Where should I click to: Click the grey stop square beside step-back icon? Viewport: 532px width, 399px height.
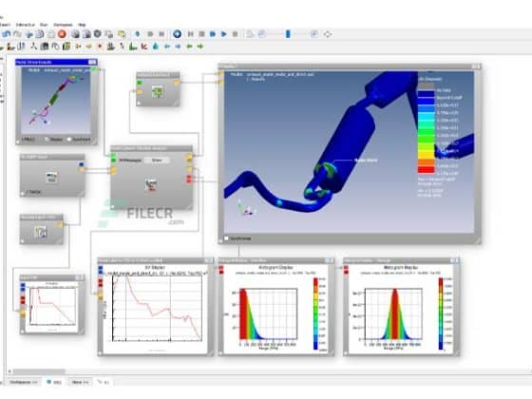pyautogui.click(x=201, y=34)
